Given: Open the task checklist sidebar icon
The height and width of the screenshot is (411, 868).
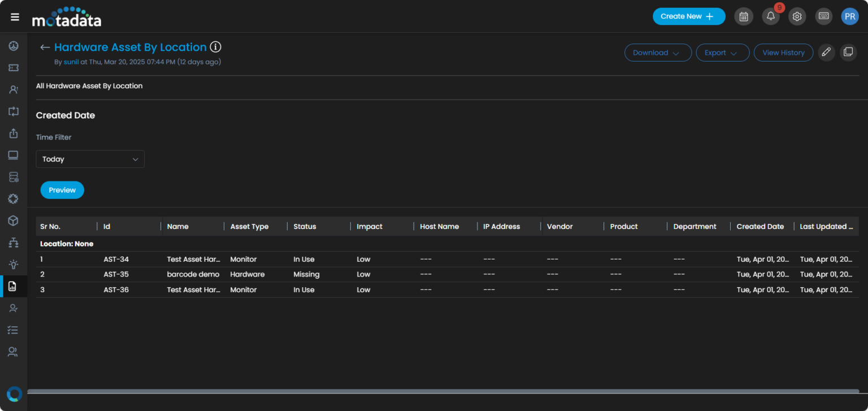Looking at the screenshot, I should click(14, 330).
